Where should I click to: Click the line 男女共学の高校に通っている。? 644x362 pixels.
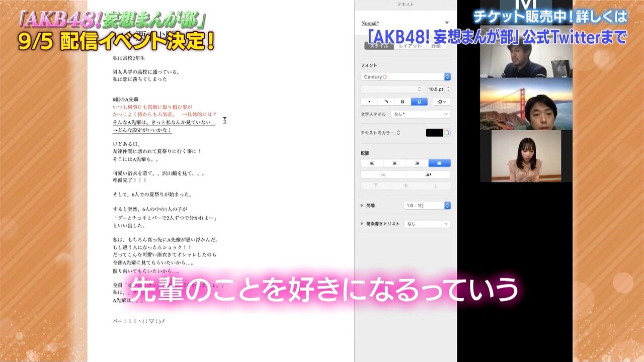tap(146, 72)
